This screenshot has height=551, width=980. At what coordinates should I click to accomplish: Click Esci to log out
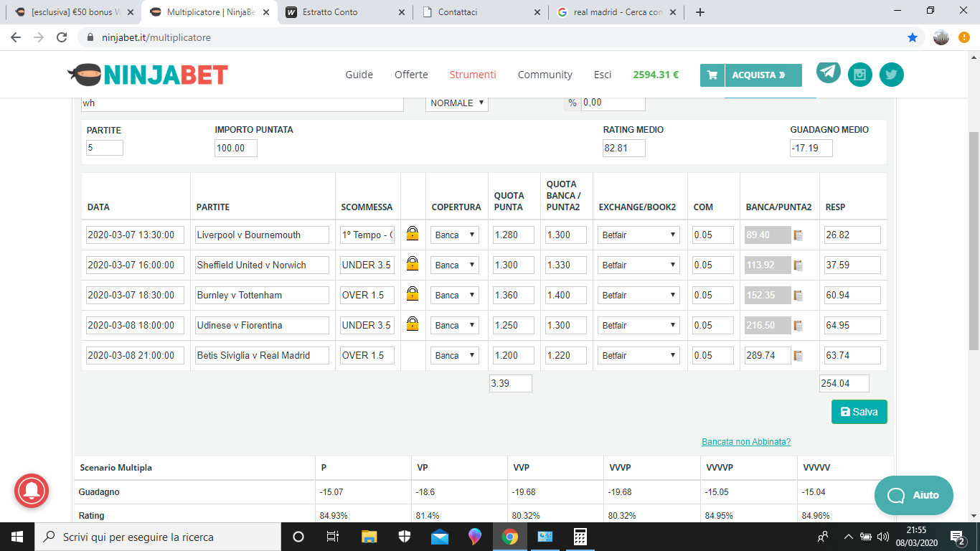pos(603,75)
